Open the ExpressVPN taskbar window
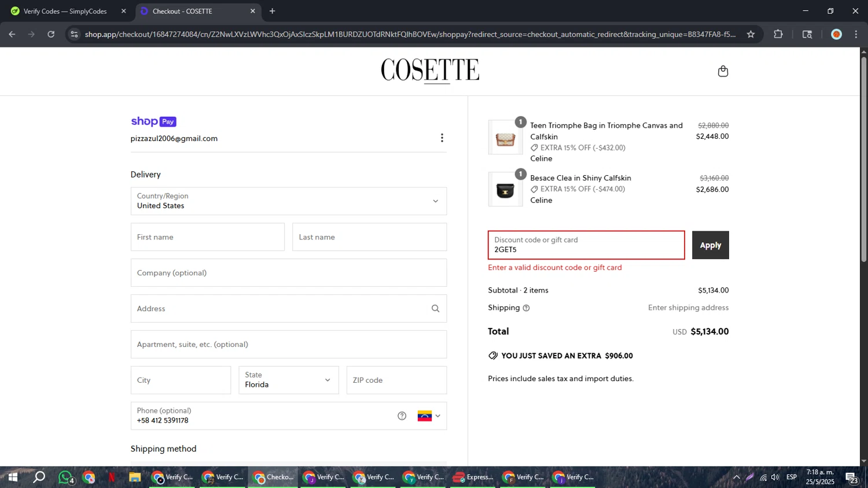868x488 pixels. point(473,478)
